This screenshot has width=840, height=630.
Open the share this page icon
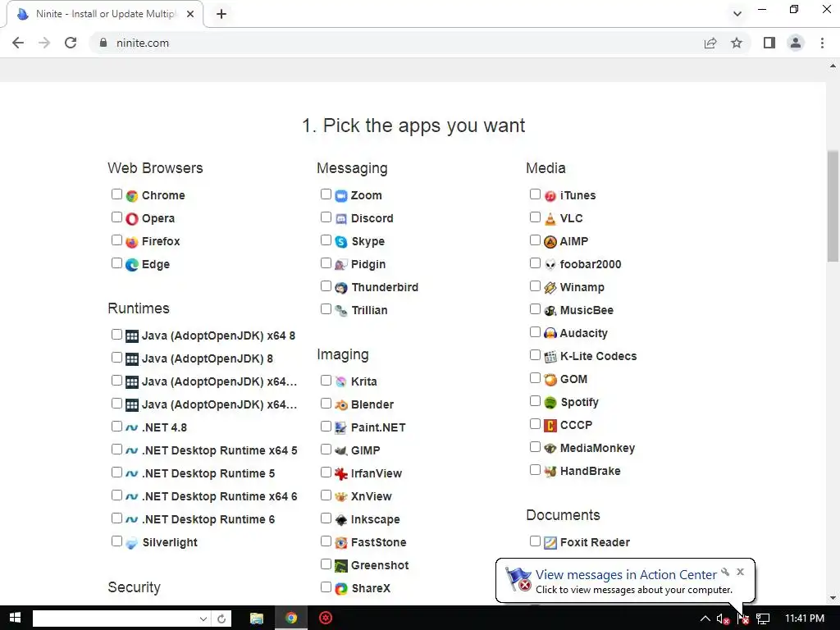(710, 43)
